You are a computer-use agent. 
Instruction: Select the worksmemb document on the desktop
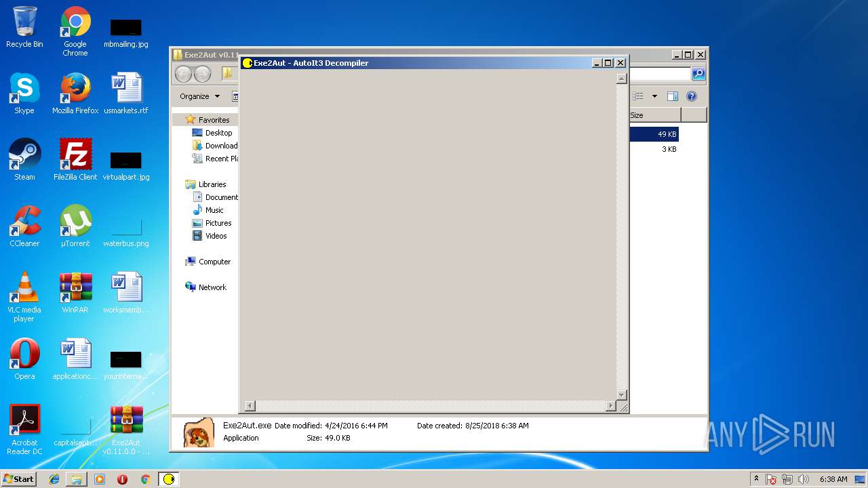(x=126, y=293)
